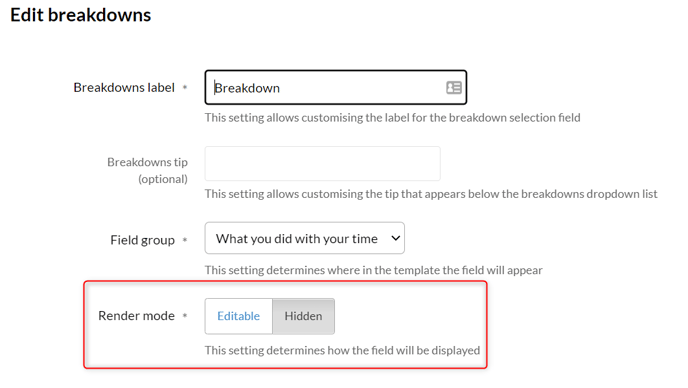Click the required asterisk beside Render mode
Screen dimensions: 688x388
coord(185,315)
